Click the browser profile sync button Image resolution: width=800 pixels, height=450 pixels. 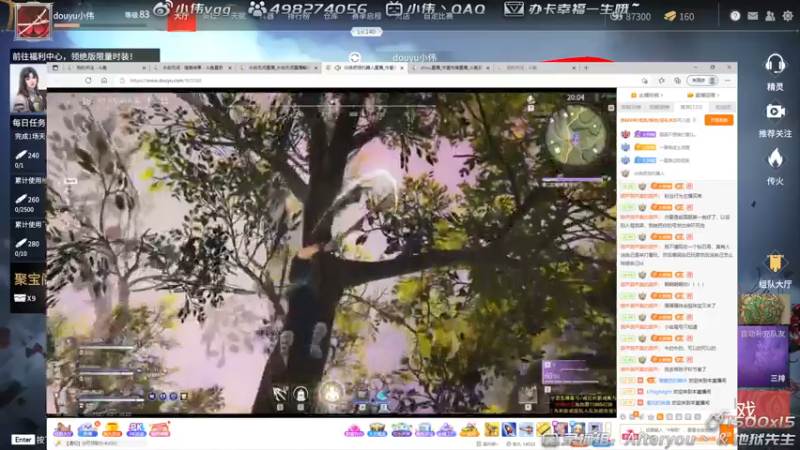pos(702,81)
